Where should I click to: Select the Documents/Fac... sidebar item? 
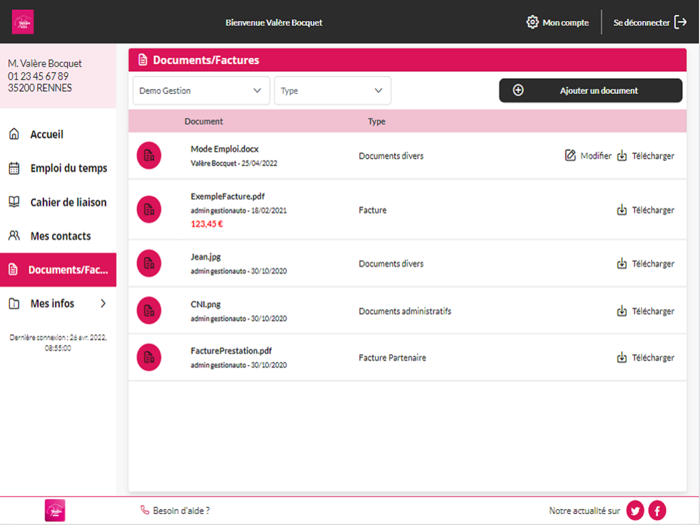coord(58,270)
